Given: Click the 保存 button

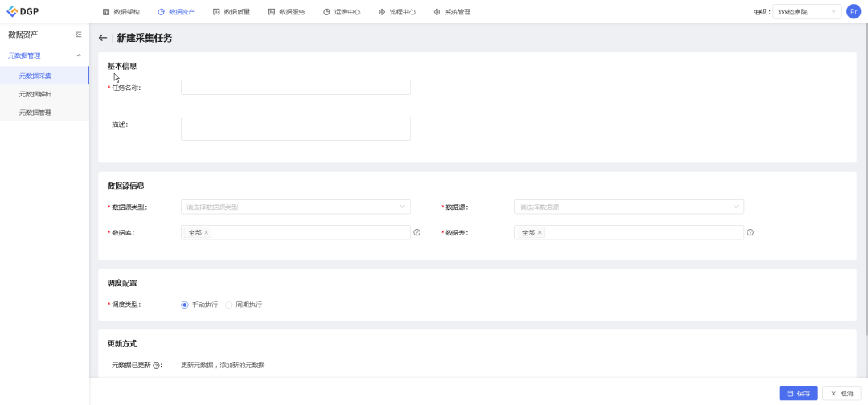Looking at the screenshot, I should (798, 393).
